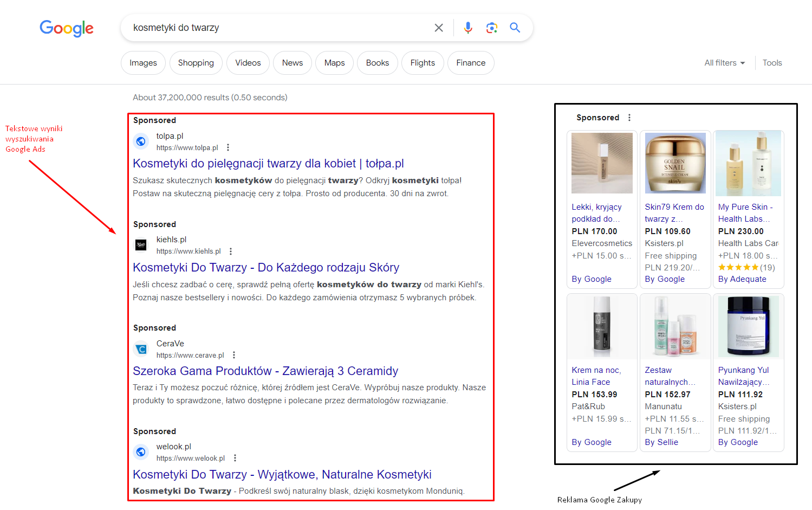
Task: Open the Golden Snail cream product image
Action: (675, 163)
